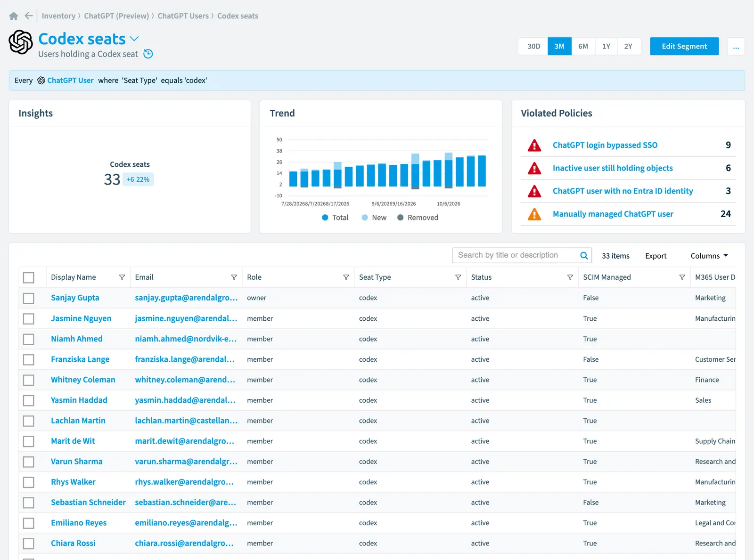Open the more options ellipsis menu
Screen dimensions: 754x560
click(x=736, y=46)
